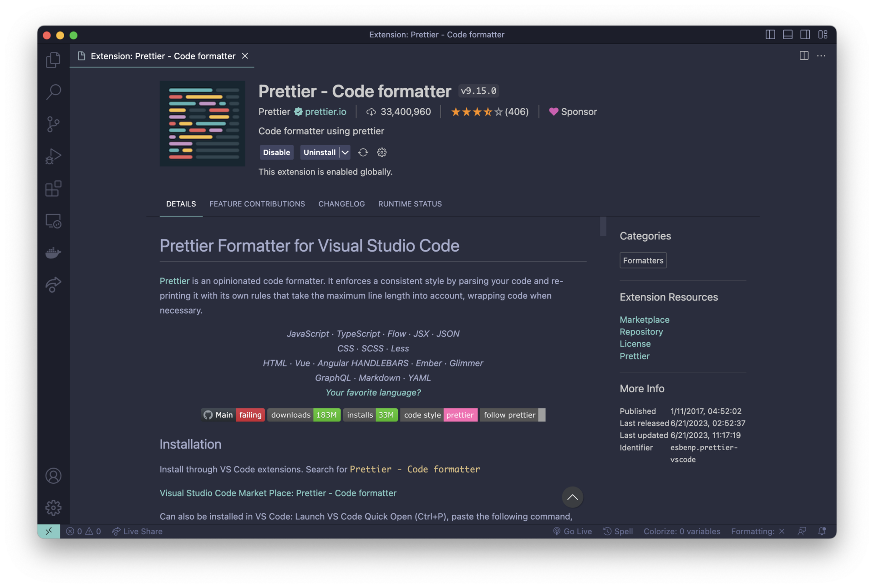874x588 pixels.
Task: Toggle the bottom panel layout icon
Action: pyautogui.click(x=788, y=35)
